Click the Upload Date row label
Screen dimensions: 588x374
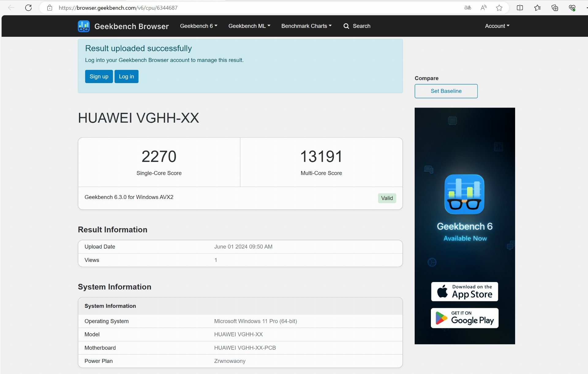[x=100, y=247]
